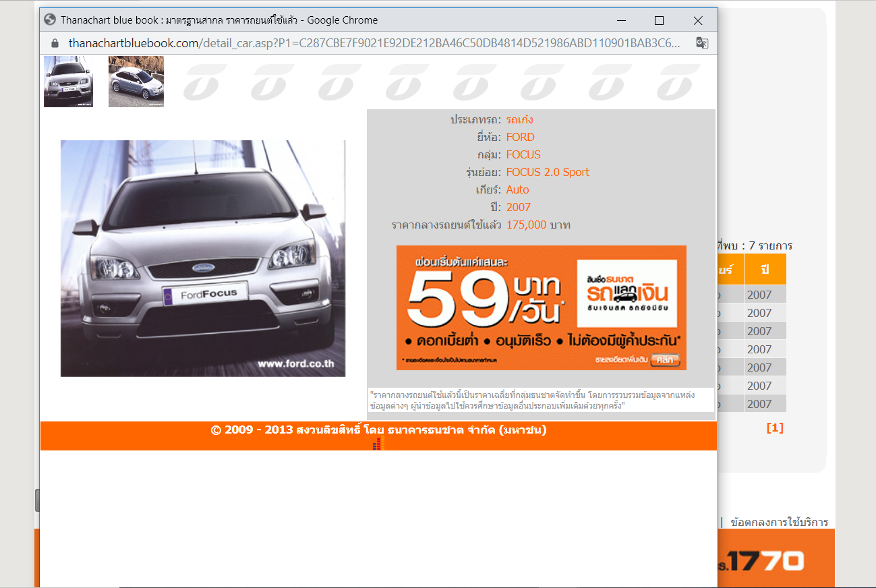This screenshot has height=588, width=876.
Task: Minimize the Thanachart blue book popup window
Action: (620, 20)
